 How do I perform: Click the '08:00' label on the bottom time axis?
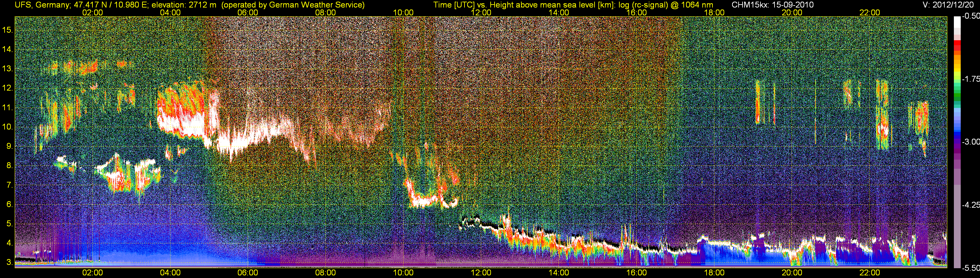(x=326, y=273)
